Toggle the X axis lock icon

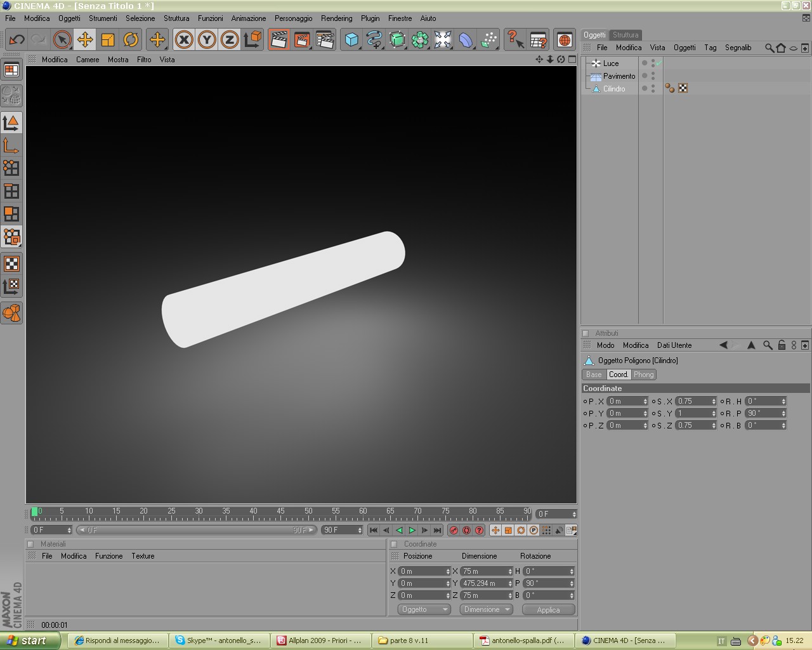point(184,40)
